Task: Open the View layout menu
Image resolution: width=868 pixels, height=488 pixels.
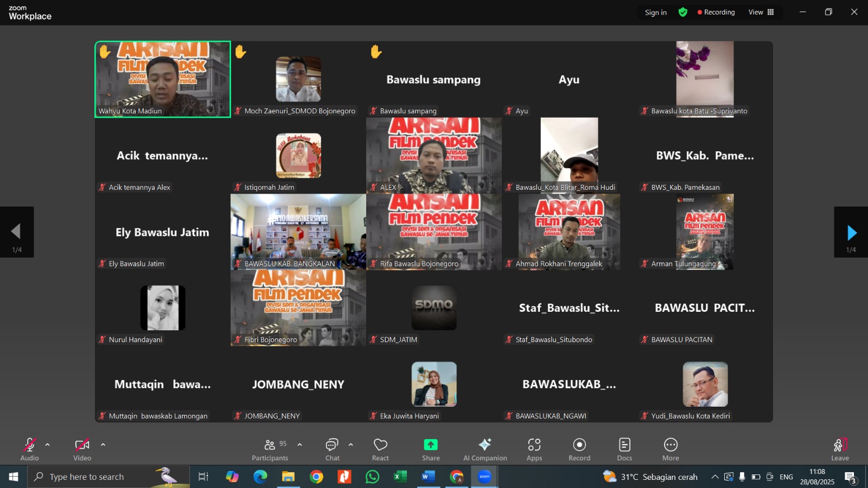Action: coord(761,12)
